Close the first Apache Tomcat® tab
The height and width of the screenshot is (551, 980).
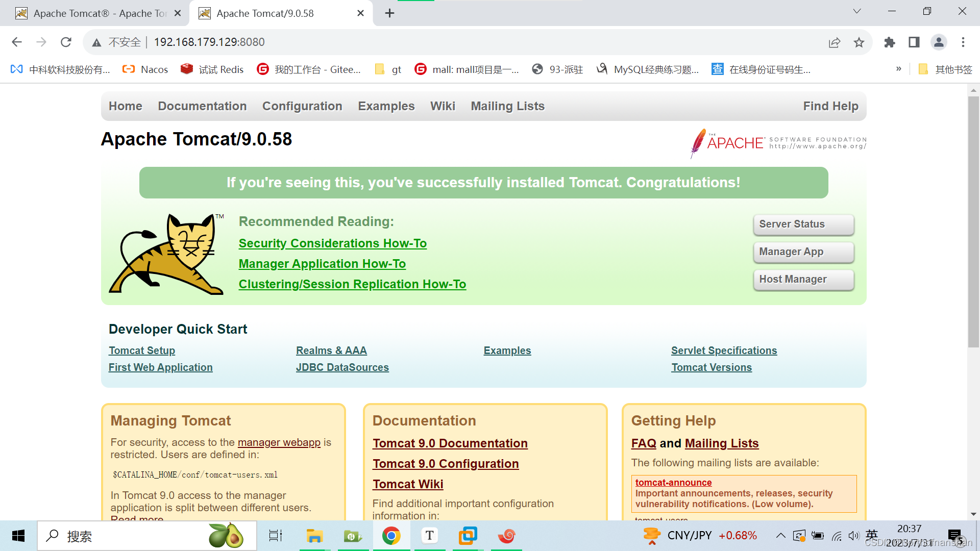pos(178,13)
